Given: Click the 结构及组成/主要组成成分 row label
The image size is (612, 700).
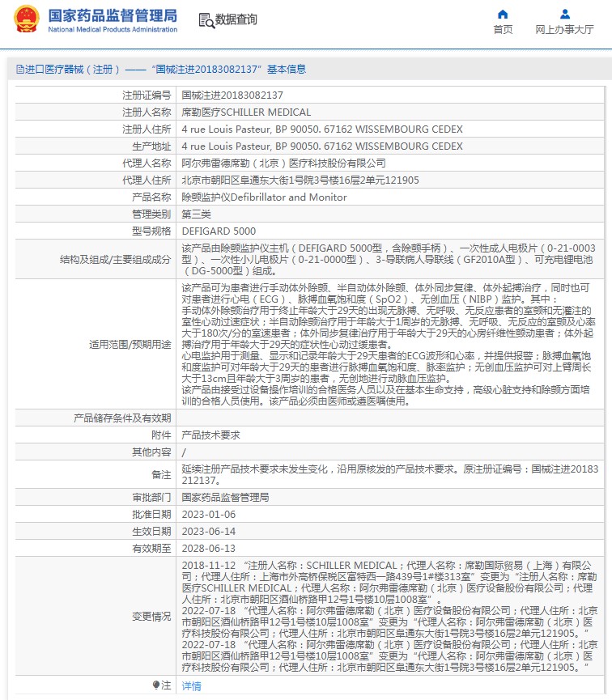Looking at the screenshot, I should pyautogui.click(x=115, y=260).
